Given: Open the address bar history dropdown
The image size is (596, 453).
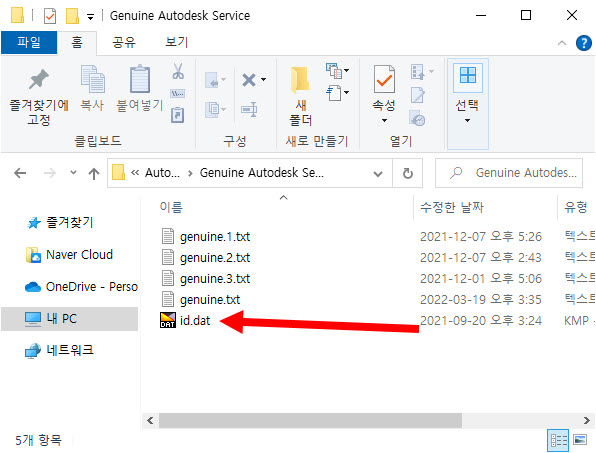Looking at the screenshot, I should (x=378, y=174).
